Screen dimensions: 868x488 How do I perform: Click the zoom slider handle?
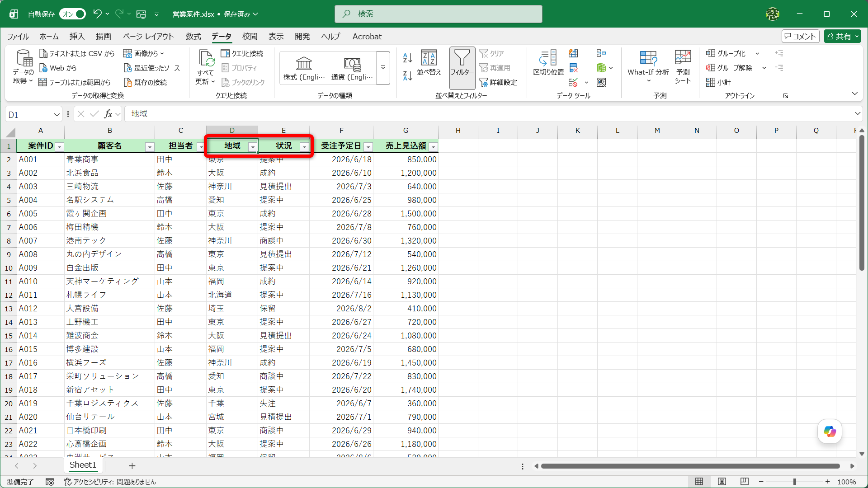coord(794,482)
